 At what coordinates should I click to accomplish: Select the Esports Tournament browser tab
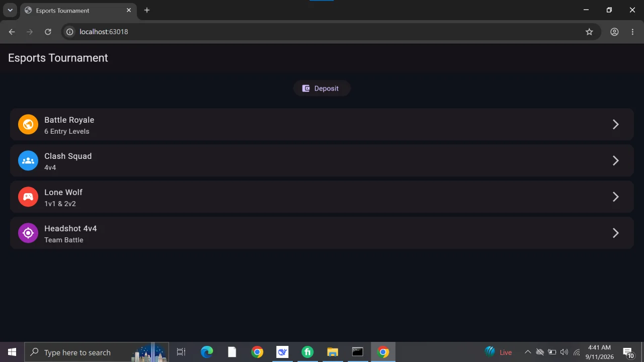[78, 11]
